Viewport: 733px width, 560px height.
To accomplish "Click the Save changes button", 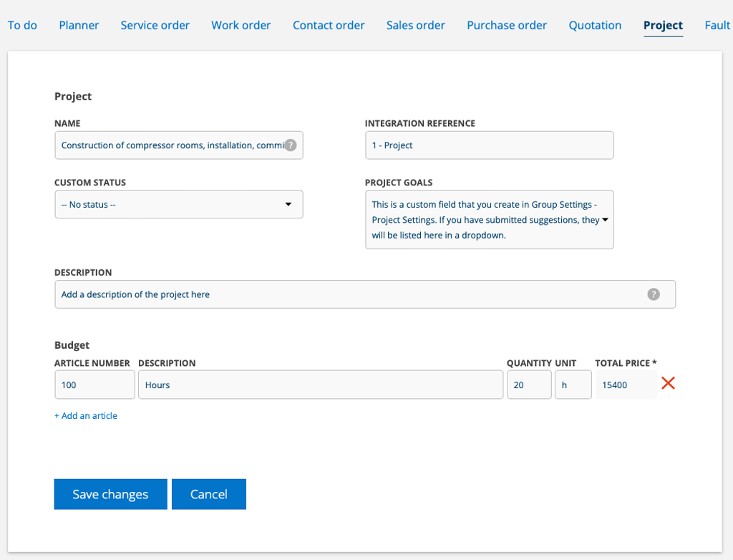I will click(110, 494).
